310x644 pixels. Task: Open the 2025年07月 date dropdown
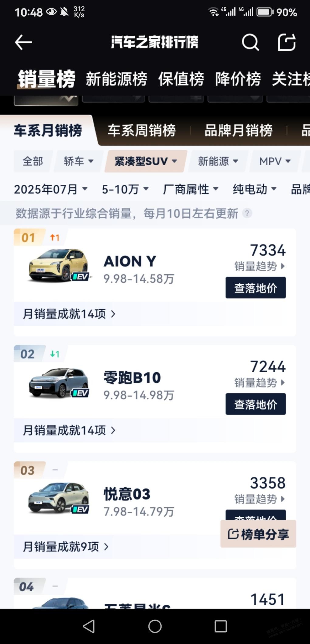tap(51, 189)
